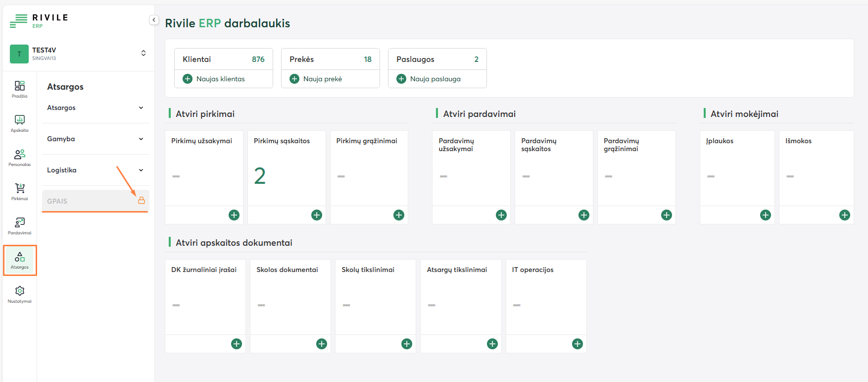Image resolution: width=868 pixels, height=382 pixels.
Task: Open the Pirkimų sąskaitos card showing 2
Action: [286, 168]
